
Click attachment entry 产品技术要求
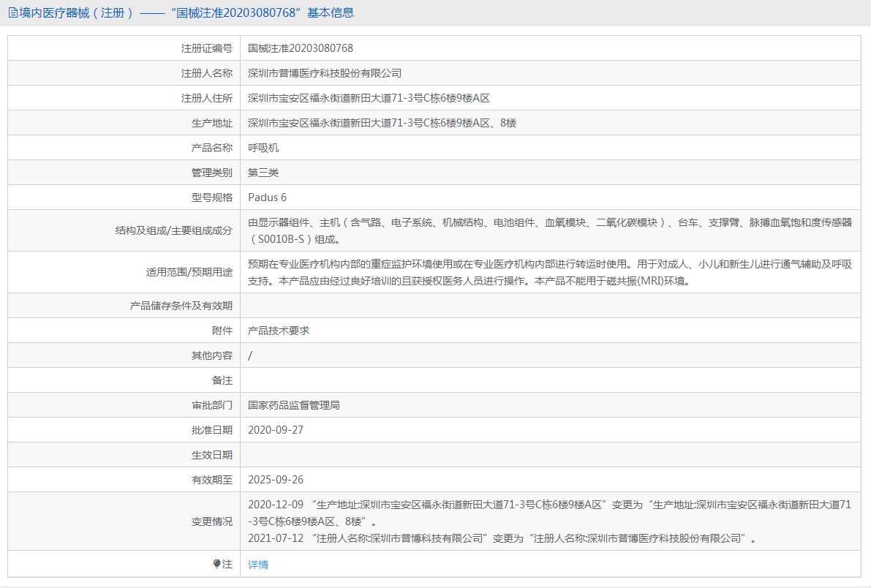point(279,331)
